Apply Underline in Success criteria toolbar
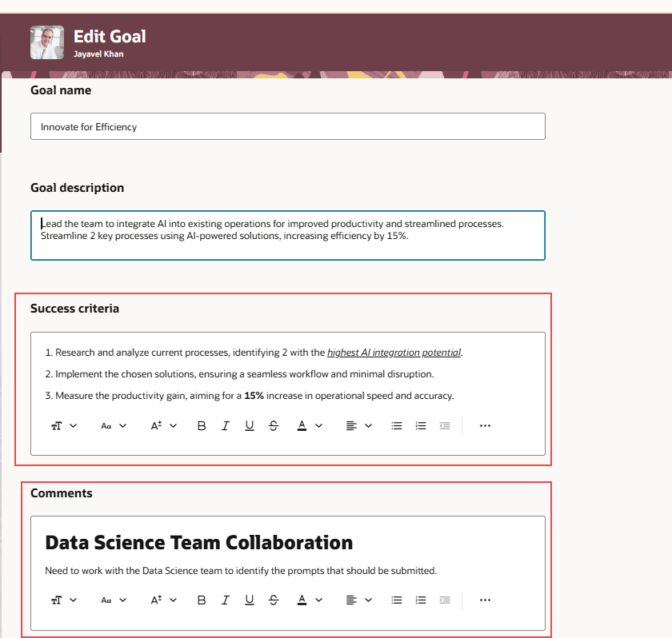Image resolution: width=672 pixels, height=638 pixels. point(250,425)
